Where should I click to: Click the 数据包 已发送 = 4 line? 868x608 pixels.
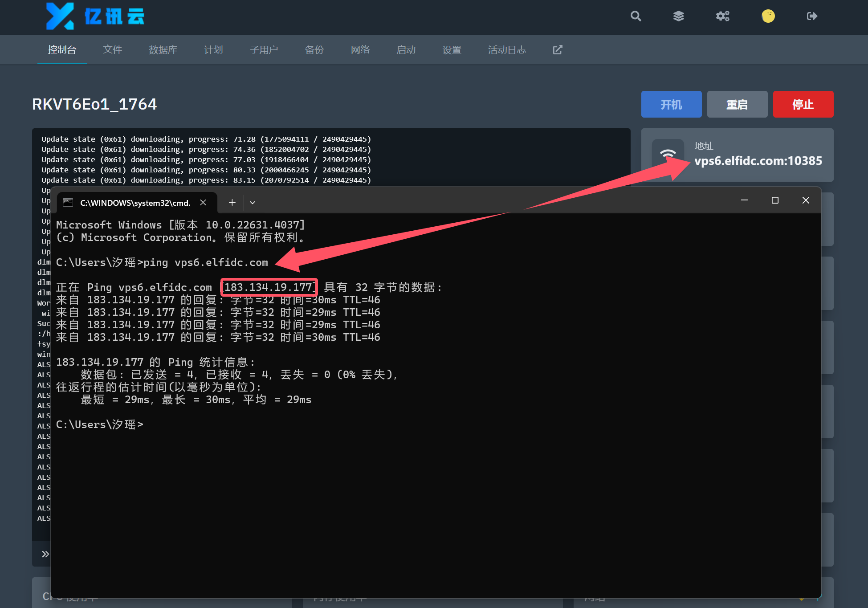(239, 375)
